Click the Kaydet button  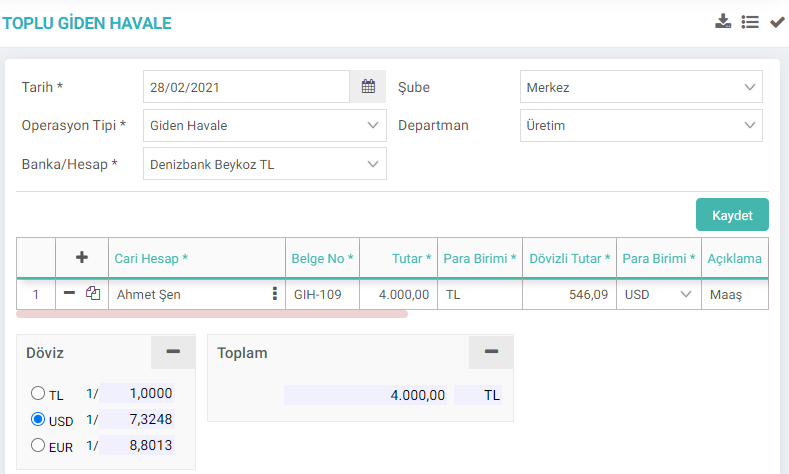732,215
